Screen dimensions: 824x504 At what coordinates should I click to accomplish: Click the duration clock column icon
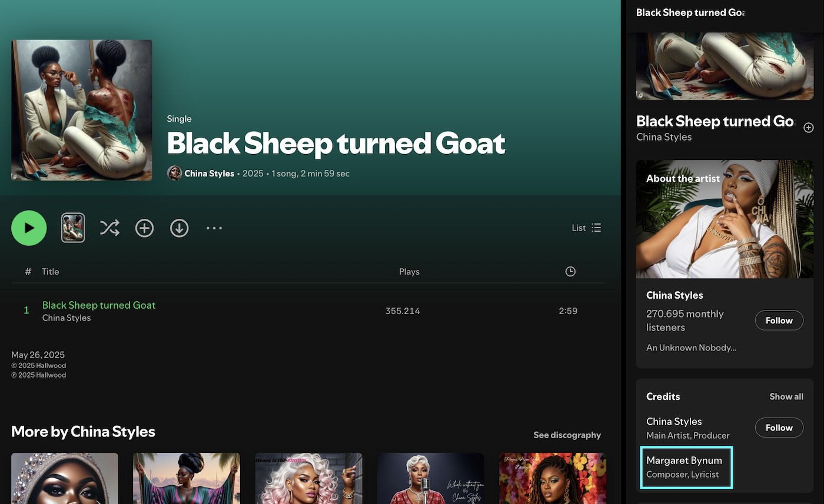[570, 271]
